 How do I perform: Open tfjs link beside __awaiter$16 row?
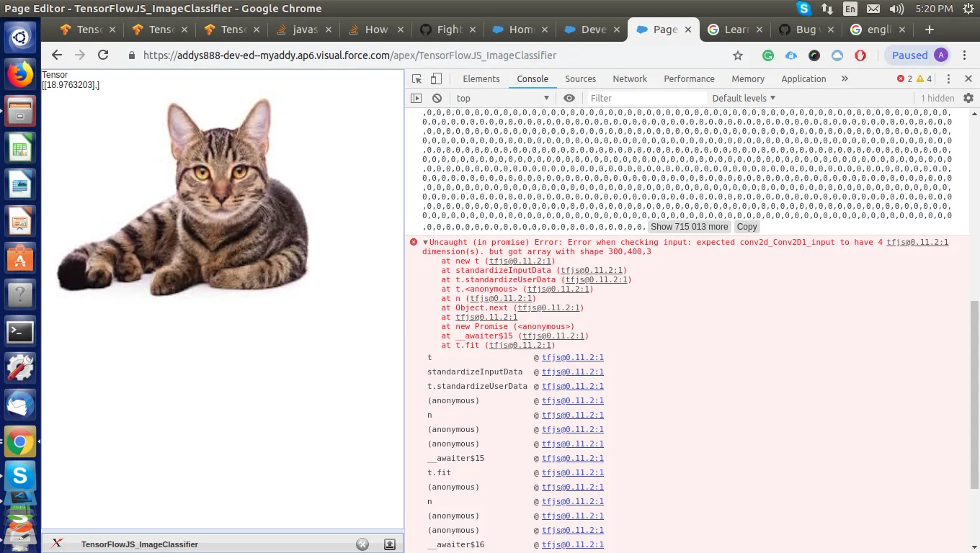click(x=573, y=544)
